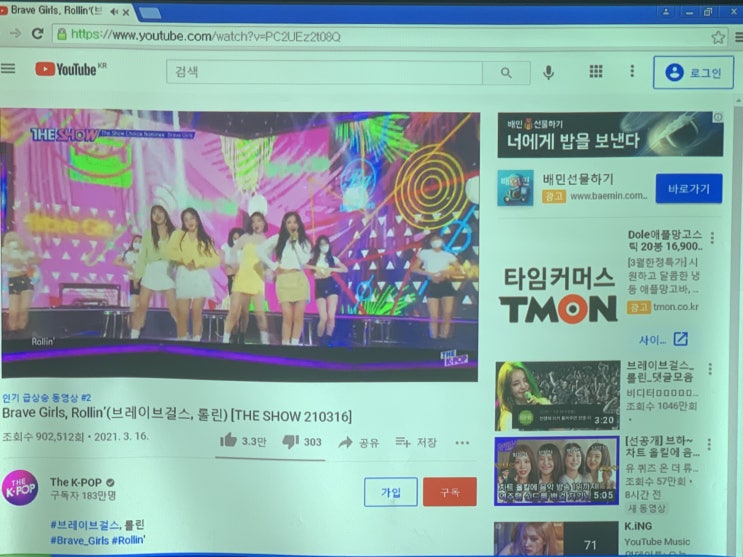Open ad info icon on banner
This screenshot has width=743, height=557.
(718, 117)
